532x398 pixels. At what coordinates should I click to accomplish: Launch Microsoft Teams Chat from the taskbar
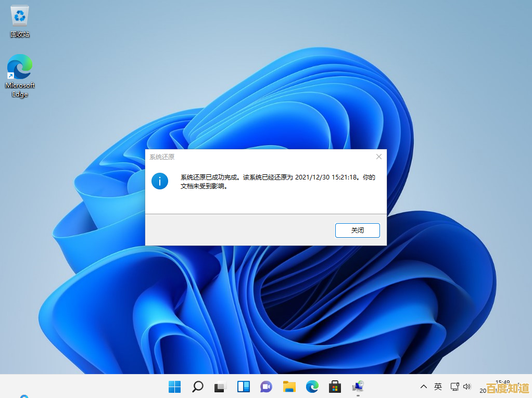click(x=266, y=387)
